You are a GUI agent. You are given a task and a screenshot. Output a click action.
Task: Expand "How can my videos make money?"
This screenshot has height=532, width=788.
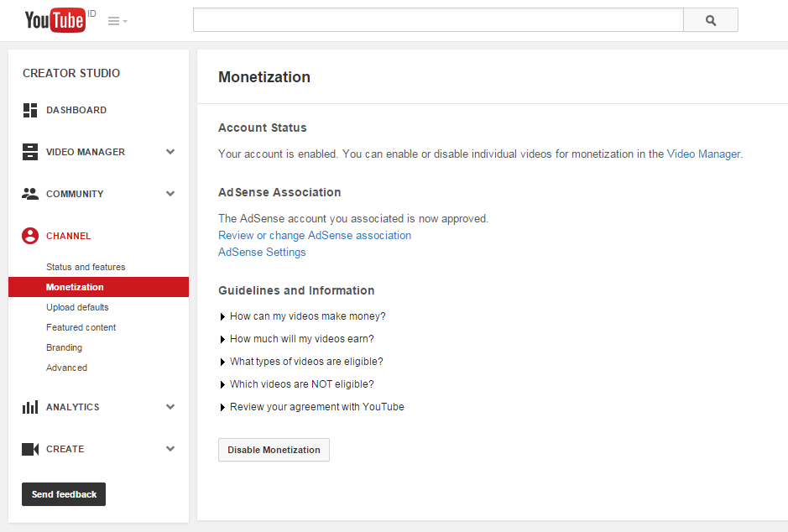point(307,316)
